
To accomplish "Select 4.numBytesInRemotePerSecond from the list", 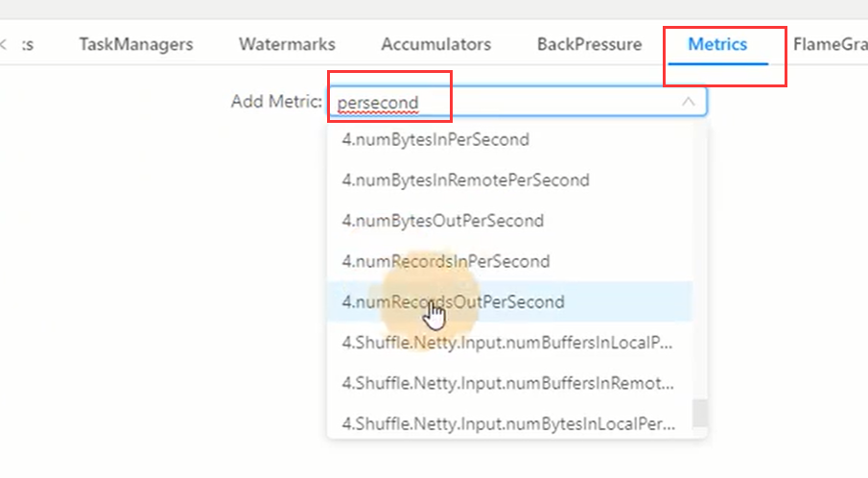I will click(x=465, y=179).
